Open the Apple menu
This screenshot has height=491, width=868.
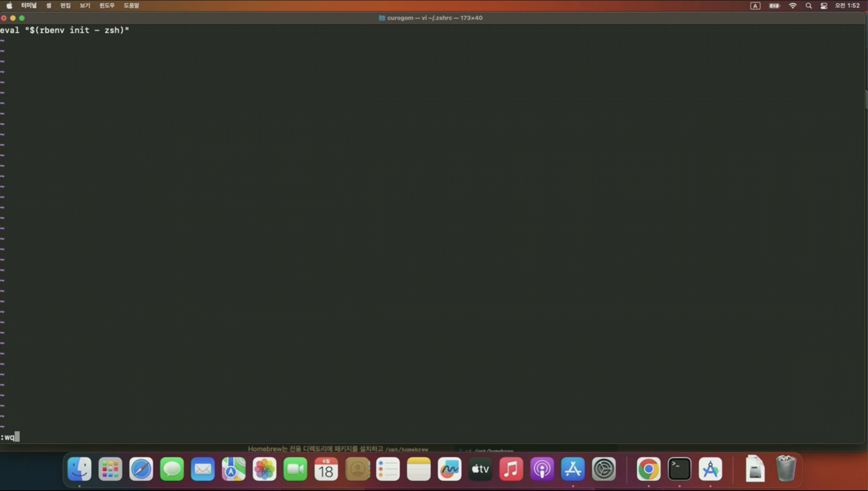click(x=9, y=5)
